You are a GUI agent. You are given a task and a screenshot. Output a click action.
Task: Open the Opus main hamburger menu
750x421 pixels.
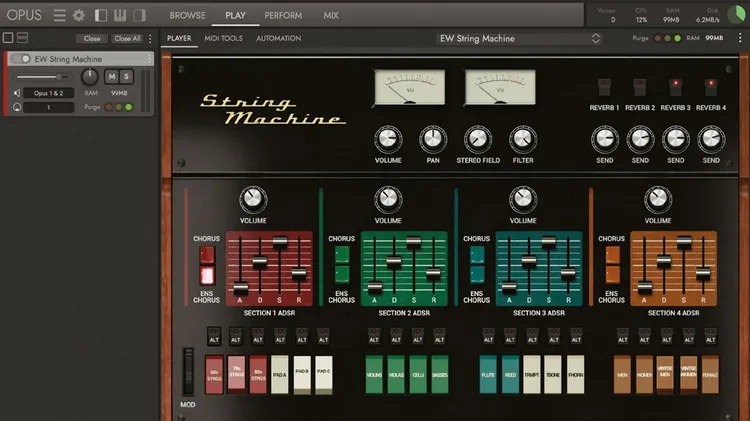pyautogui.click(x=59, y=15)
